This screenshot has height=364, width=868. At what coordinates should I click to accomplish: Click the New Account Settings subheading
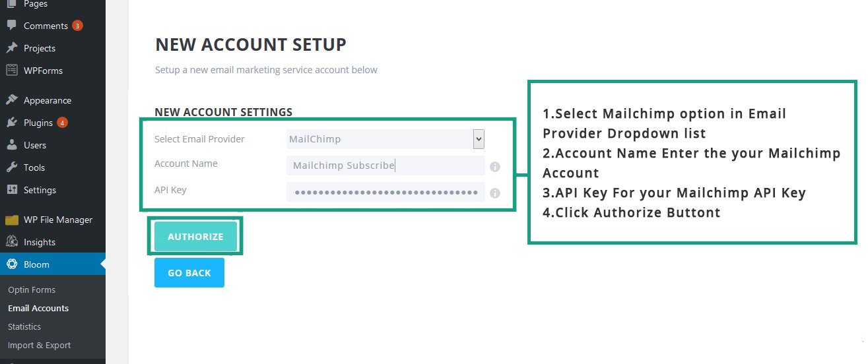click(223, 113)
